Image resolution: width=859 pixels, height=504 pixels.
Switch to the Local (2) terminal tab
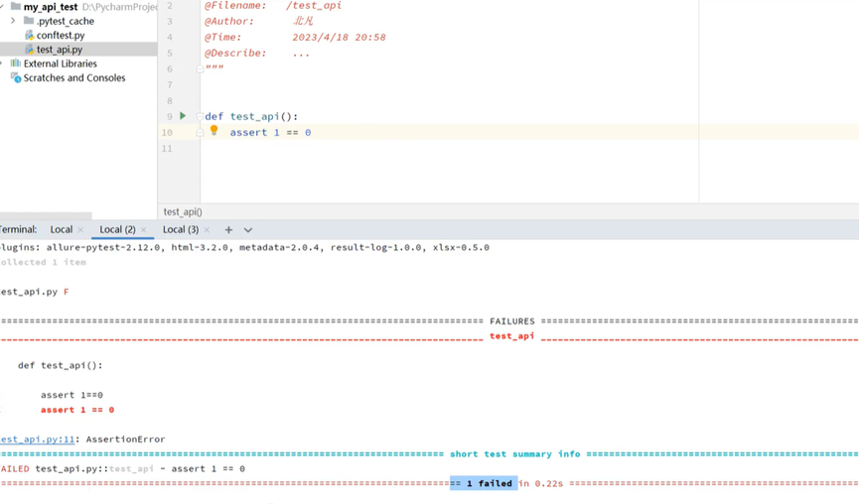[x=117, y=229]
